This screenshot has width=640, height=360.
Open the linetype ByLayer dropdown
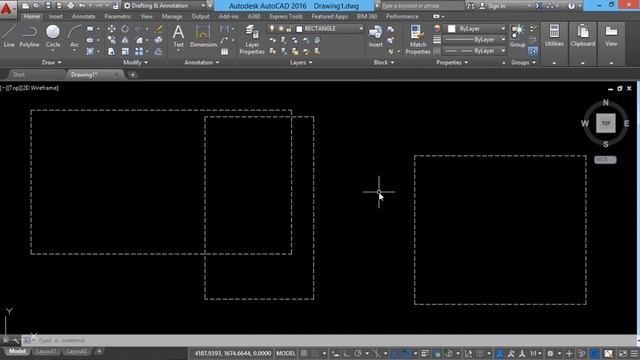click(x=475, y=51)
